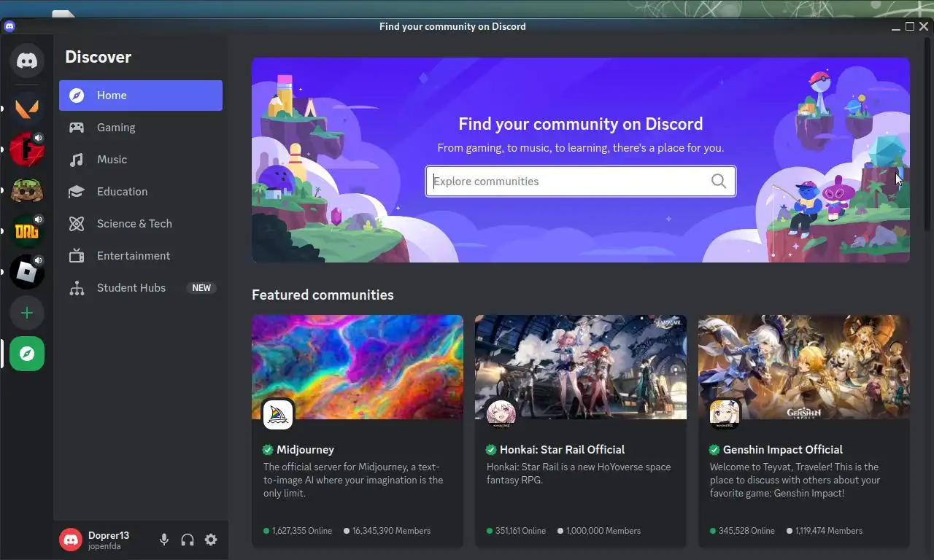This screenshot has width=934, height=560.
Task: Toggle the microphone mute
Action: [x=164, y=540]
